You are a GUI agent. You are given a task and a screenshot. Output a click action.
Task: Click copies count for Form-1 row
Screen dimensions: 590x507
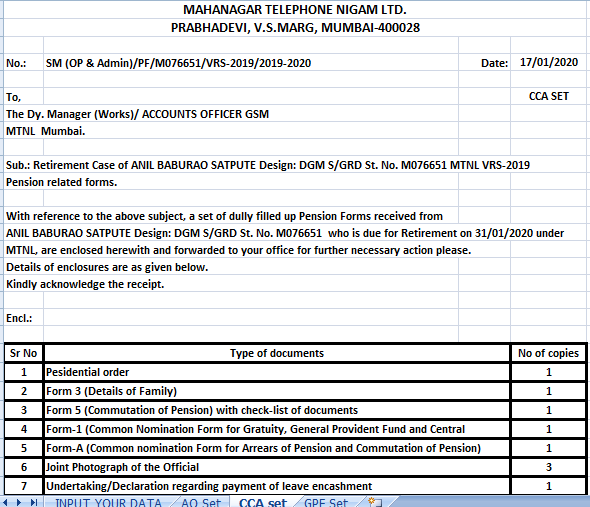[549, 429]
